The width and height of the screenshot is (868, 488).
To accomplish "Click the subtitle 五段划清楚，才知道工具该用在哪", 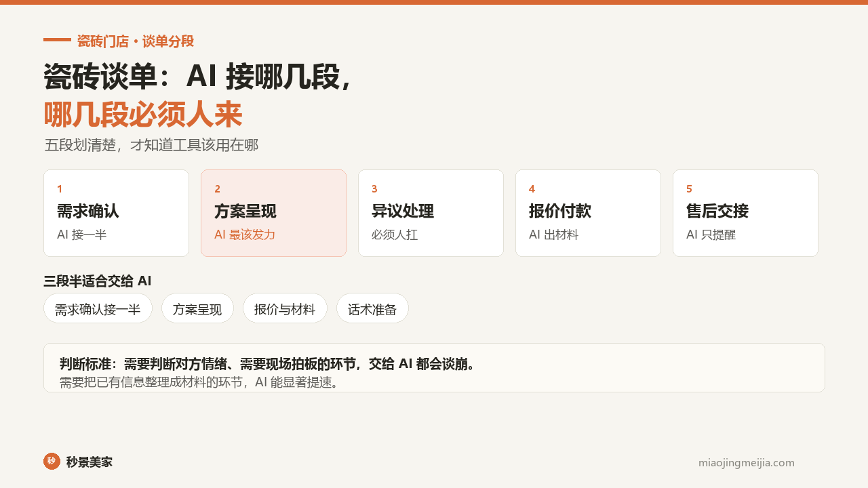I will [x=151, y=145].
